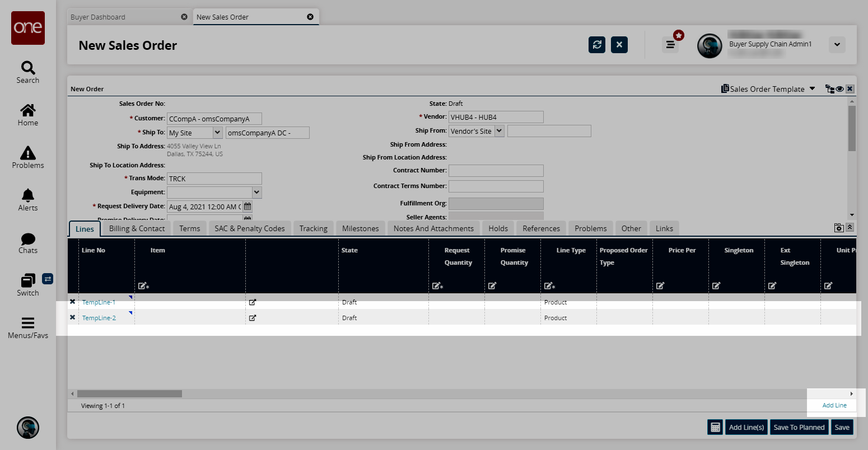Click the Add Line link
Viewport: 868px width, 450px height.
click(834, 405)
